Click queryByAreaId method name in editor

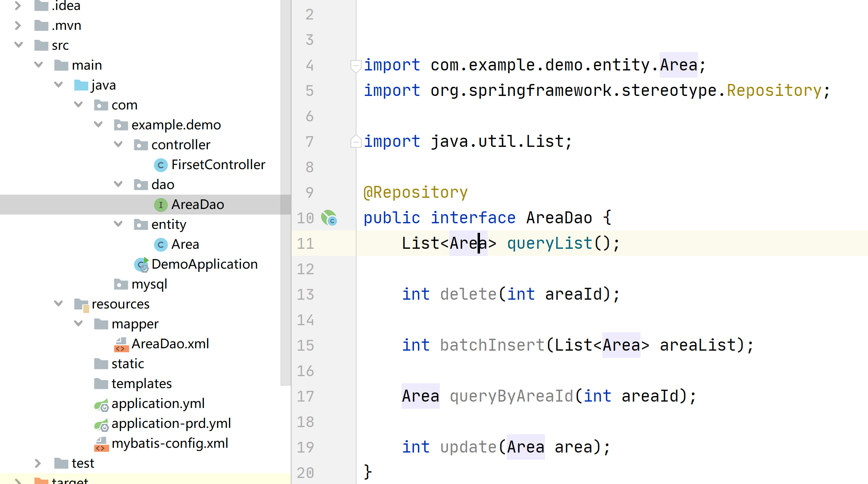pyautogui.click(x=511, y=396)
